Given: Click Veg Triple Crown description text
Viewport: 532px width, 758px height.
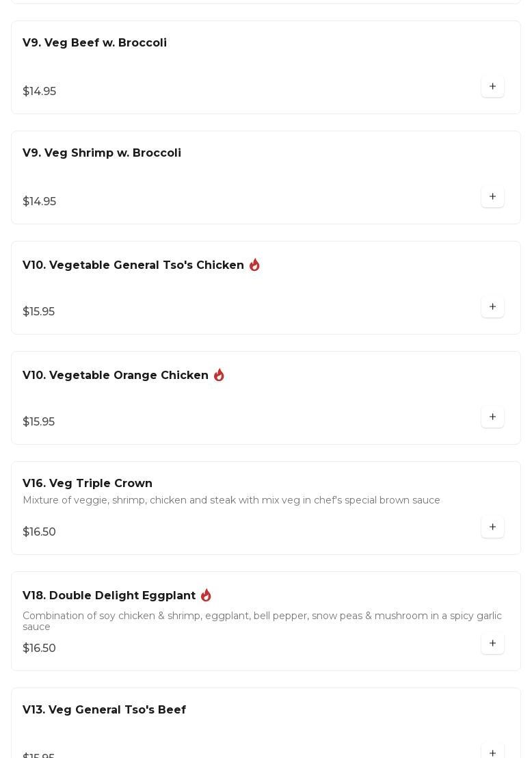Looking at the screenshot, I should pyautogui.click(x=231, y=501).
